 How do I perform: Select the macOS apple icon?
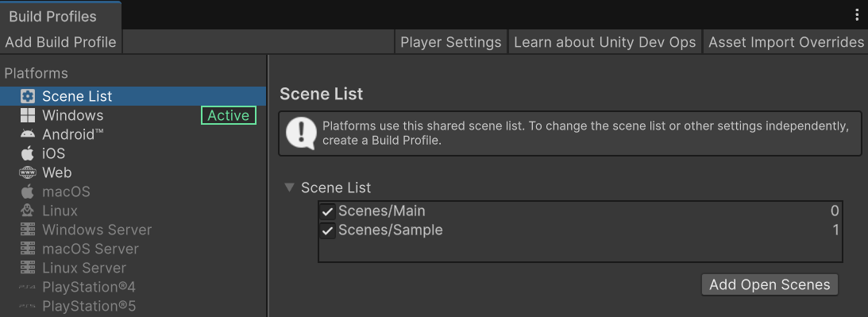tap(28, 191)
